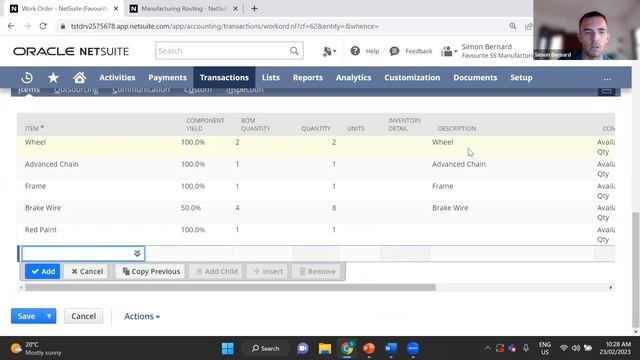Select the Frame item row
The image size is (640, 360).
pyautogui.click(x=316, y=191)
